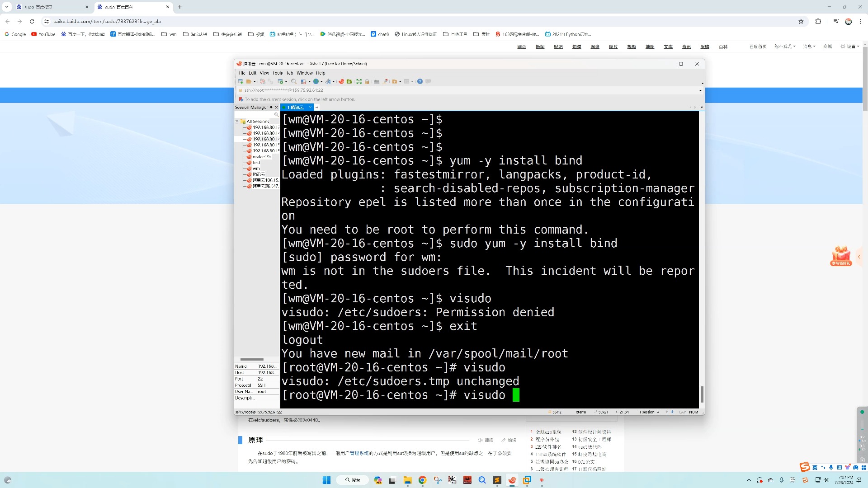This screenshot has height=488, width=868.
Task: Add a new terminal tab with plus
Action: 317,108
